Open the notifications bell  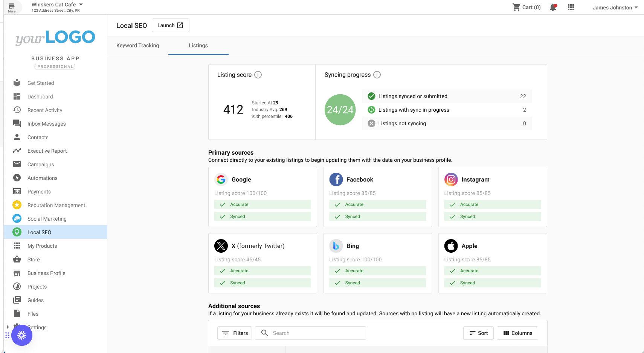coord(553,7)
